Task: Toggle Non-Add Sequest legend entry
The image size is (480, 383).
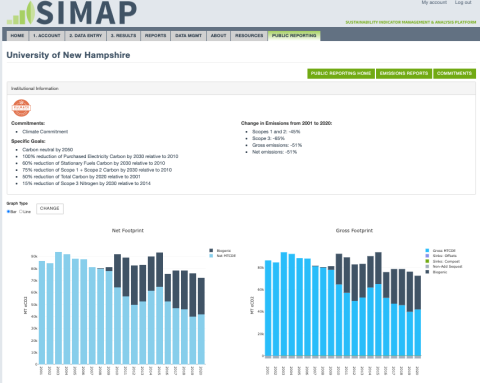Action: [444, 267]
